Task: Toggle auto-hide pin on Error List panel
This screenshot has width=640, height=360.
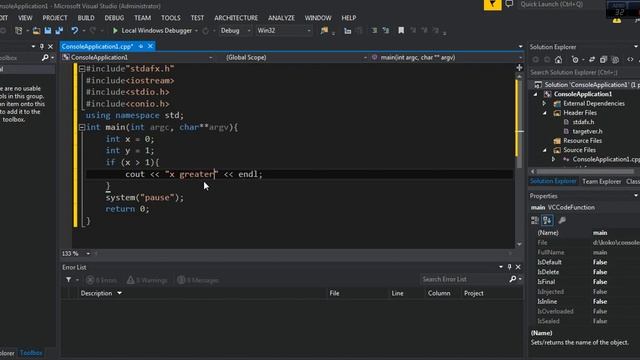Action: tap(509, 267)
